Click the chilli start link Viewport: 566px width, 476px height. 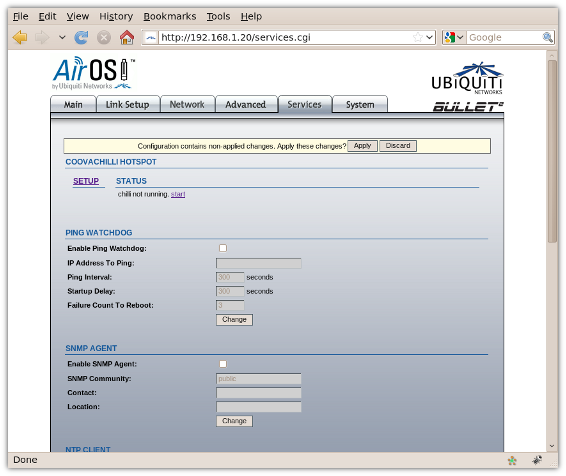tap(178, 194)
